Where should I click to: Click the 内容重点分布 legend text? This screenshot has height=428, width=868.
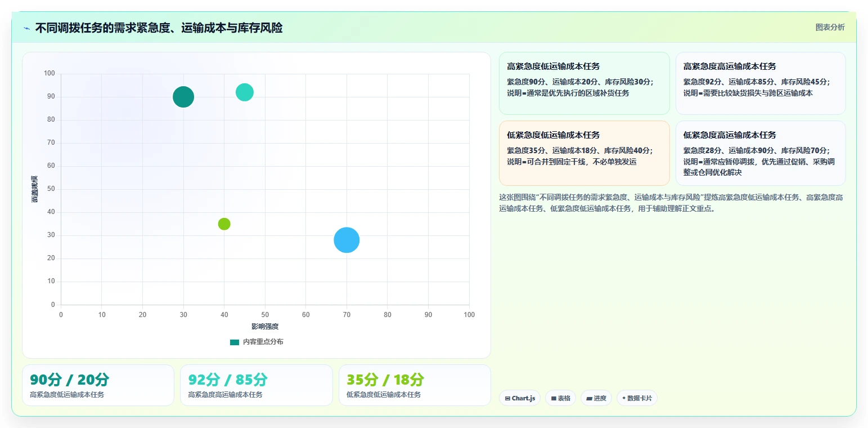tap(263, 342)
